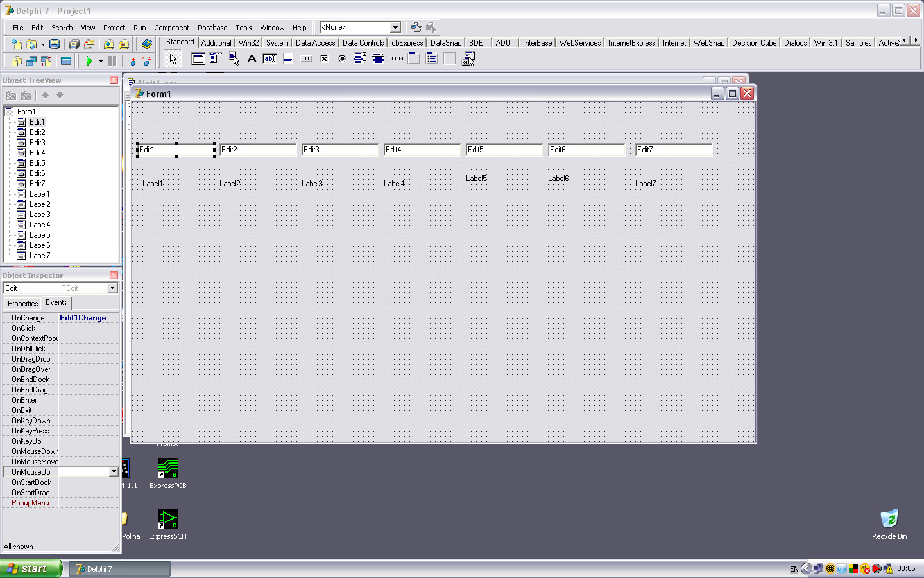Open the Database menu
The height and width of the screenshot is (578, 924).
pos(212,28)
